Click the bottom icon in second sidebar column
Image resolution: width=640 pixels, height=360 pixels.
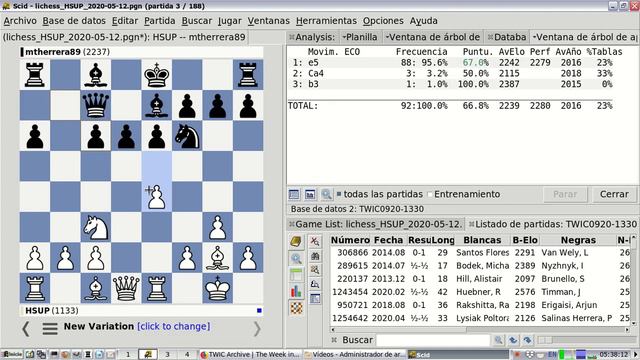pyautogui.click(x=315, y=298)
